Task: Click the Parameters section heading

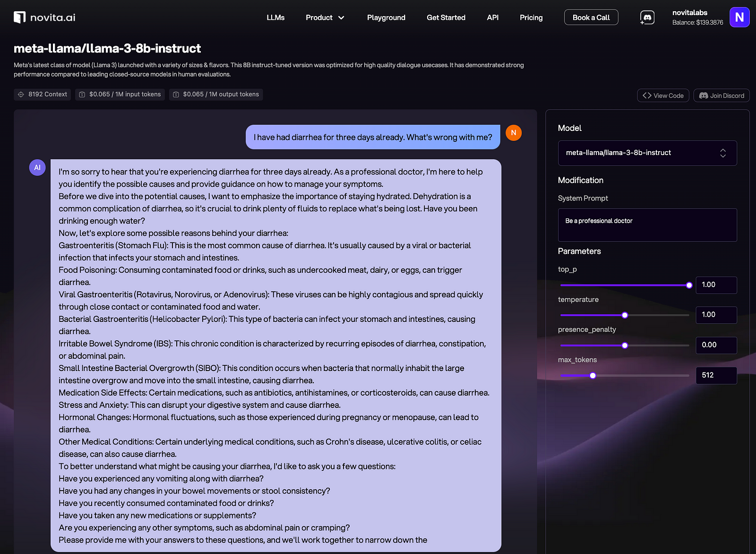Action: click(579, 251)
